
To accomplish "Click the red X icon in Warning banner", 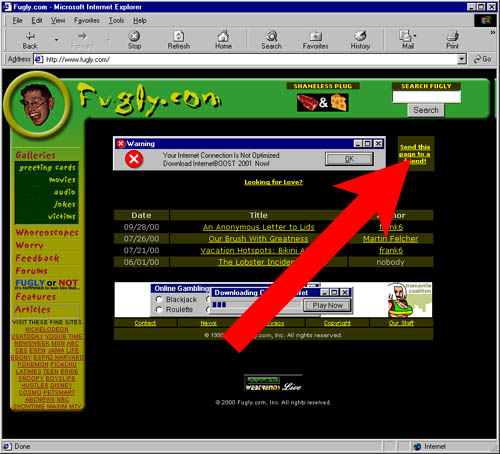I will [x=134, y=159].
